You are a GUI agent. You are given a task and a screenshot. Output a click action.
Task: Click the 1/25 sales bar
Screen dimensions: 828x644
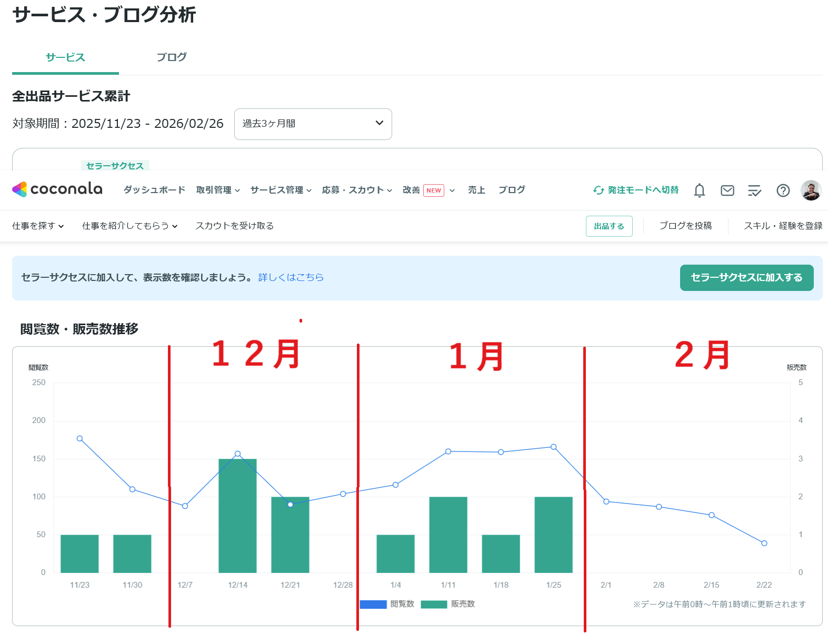coord(553,535)
